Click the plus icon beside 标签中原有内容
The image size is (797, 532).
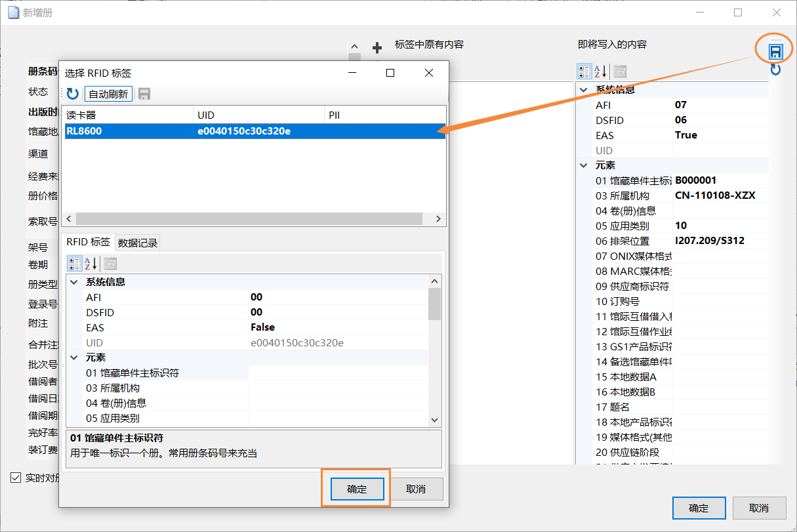point(377,47)
